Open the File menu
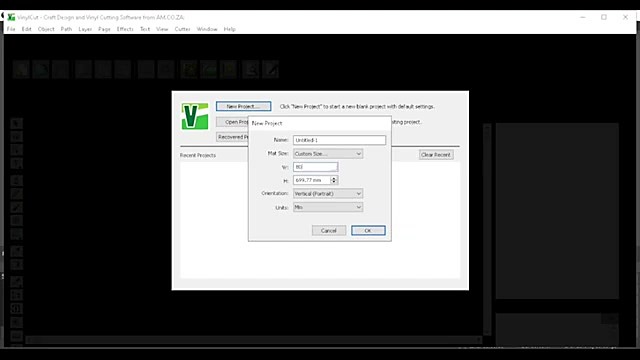This screenshot has height=360, width=640. point(11,29)
